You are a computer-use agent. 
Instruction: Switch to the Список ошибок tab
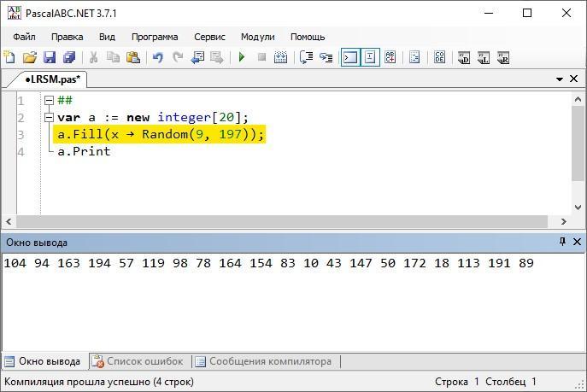click(x=138, y=361)
